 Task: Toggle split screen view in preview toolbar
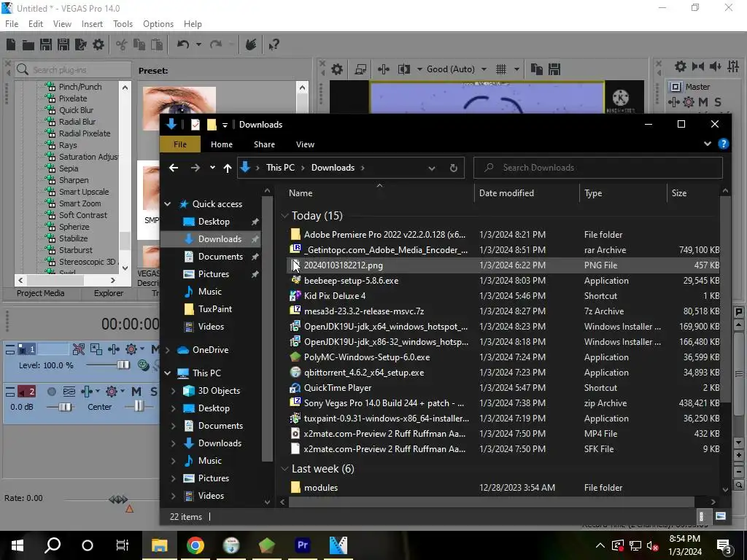[x=404, y=69]
